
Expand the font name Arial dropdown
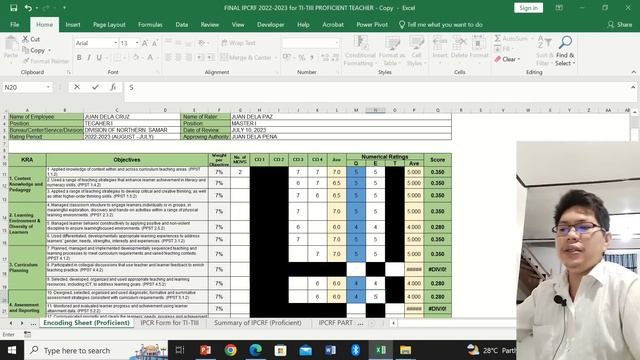pos(116,43)
